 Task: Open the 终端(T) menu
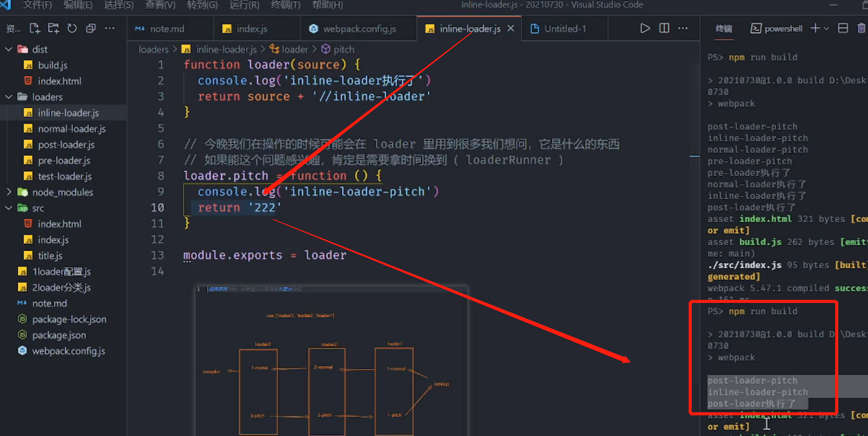tap(285, 5)
